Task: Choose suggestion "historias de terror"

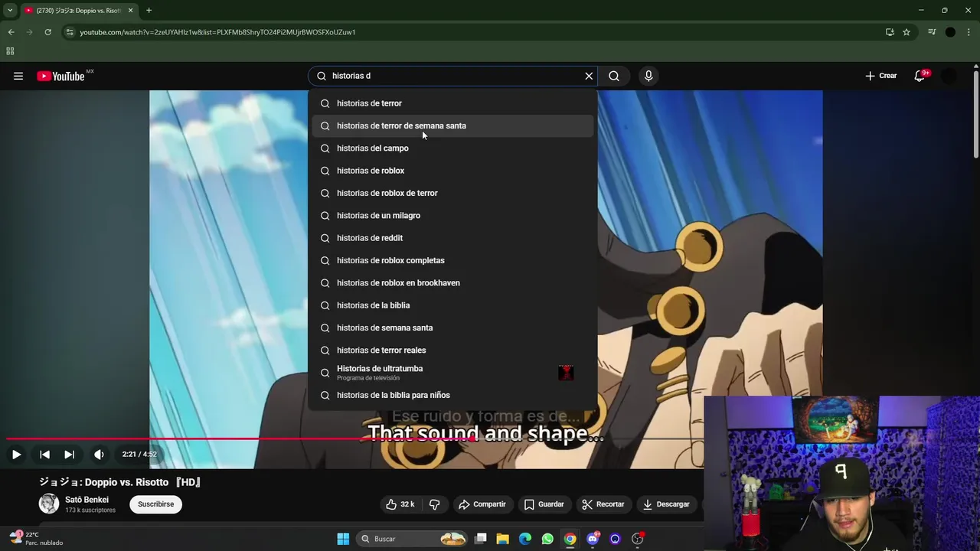Action: (452, 103)
